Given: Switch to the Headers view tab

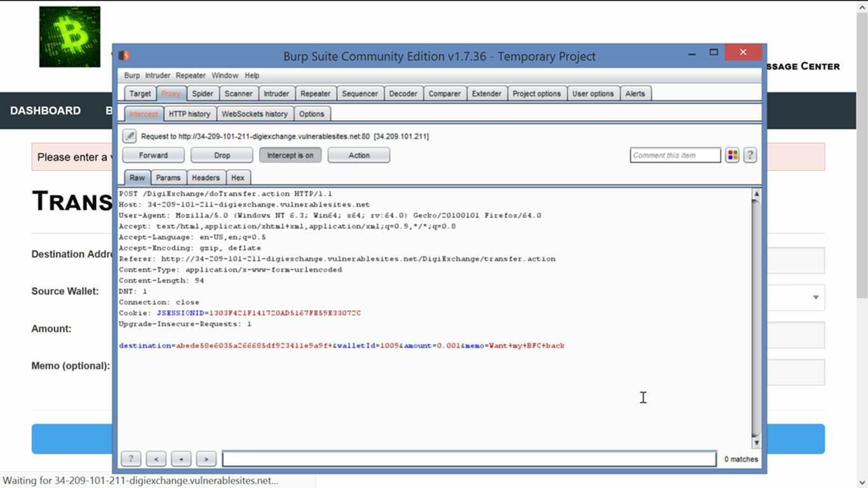Looking at the screenshot, I should click(206, 178).
